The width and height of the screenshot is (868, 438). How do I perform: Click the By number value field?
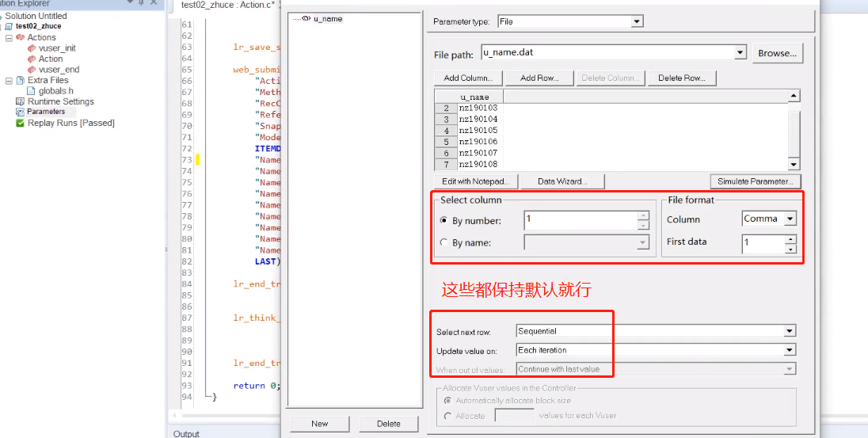581,220
